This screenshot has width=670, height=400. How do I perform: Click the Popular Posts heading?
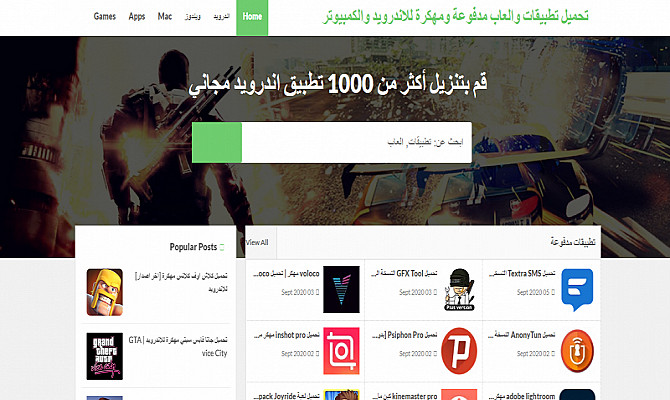coord(193,247)
